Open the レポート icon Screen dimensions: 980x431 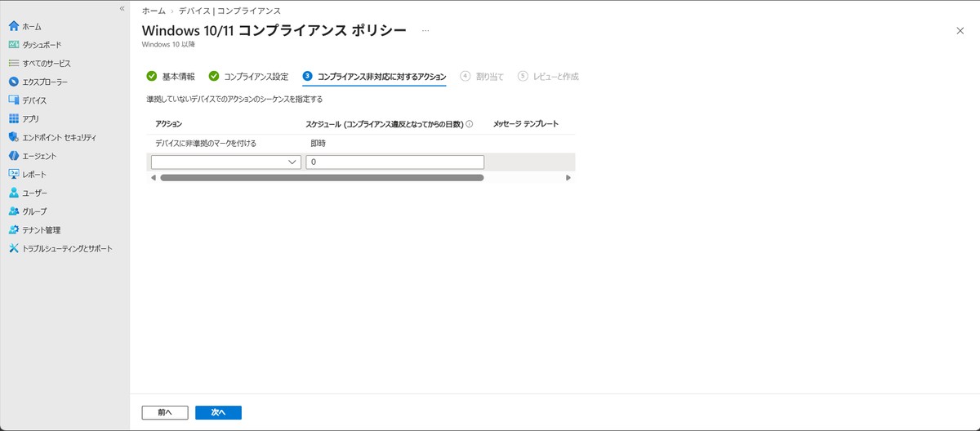click(x=14, y=174)
